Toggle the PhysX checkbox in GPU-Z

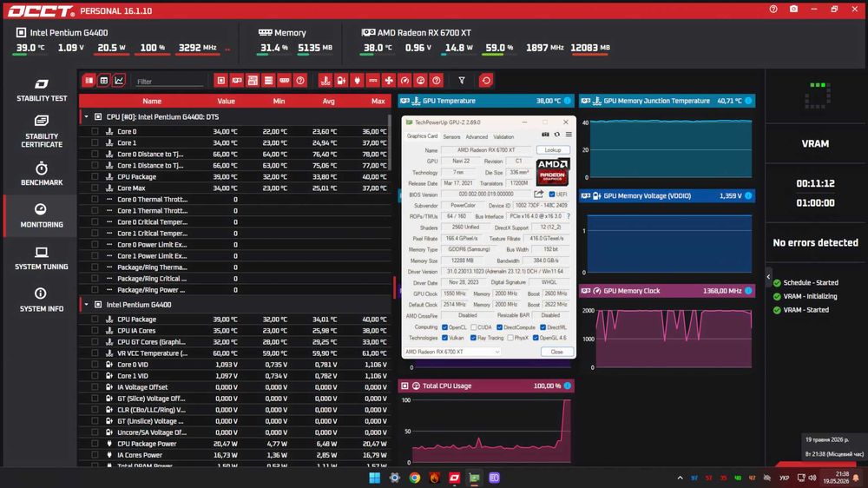pos(510,338)
